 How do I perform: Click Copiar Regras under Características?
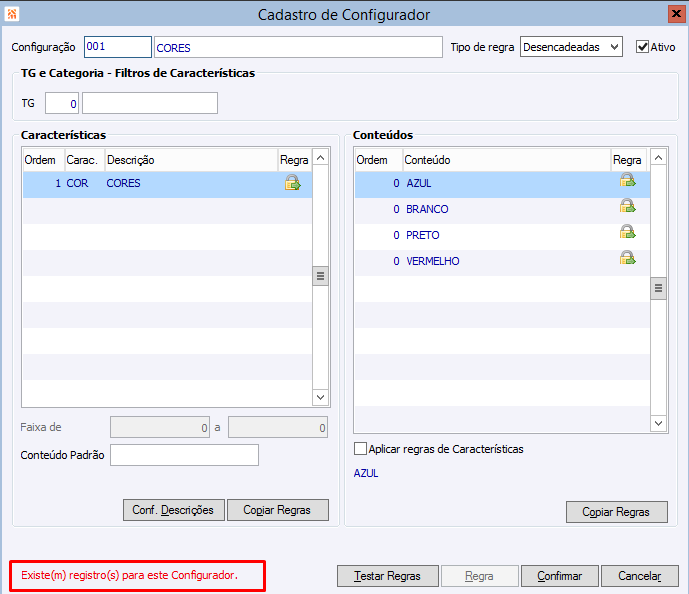278,510
